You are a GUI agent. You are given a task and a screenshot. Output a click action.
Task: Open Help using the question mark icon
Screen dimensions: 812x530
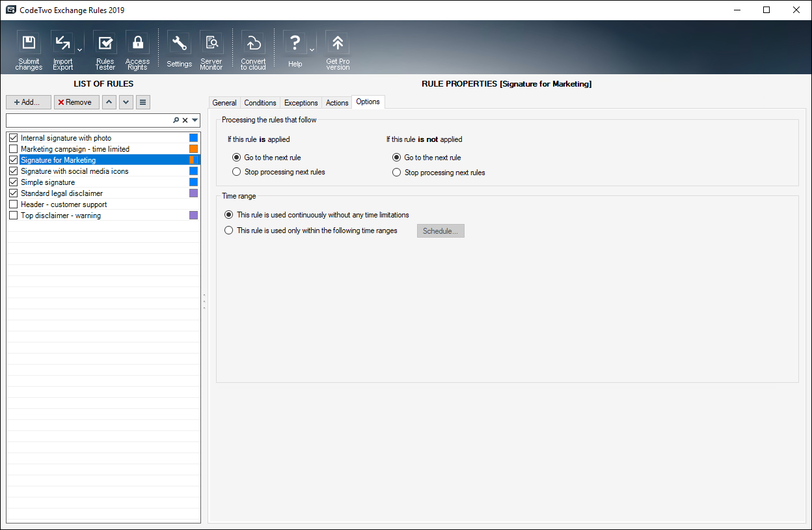tap(295, 43)
